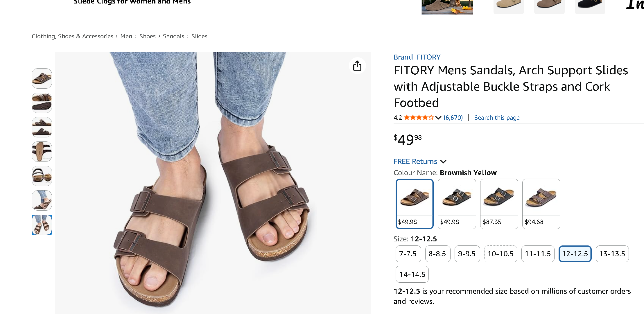The width and height of the screenshot is (644, 314).
Task: Navigate to the Men breadcrumb
Action: 126,36
